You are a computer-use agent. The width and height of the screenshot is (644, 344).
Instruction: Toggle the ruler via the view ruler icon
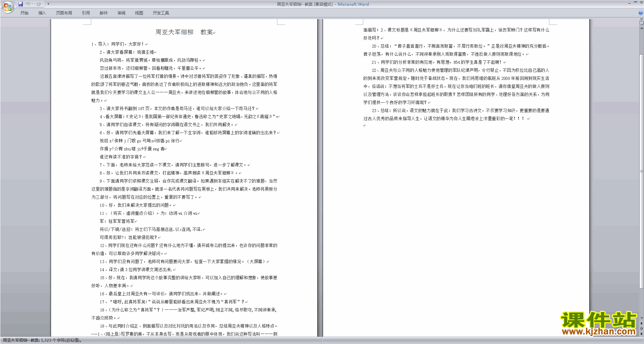pyautogui.click(x=641, y=23)
